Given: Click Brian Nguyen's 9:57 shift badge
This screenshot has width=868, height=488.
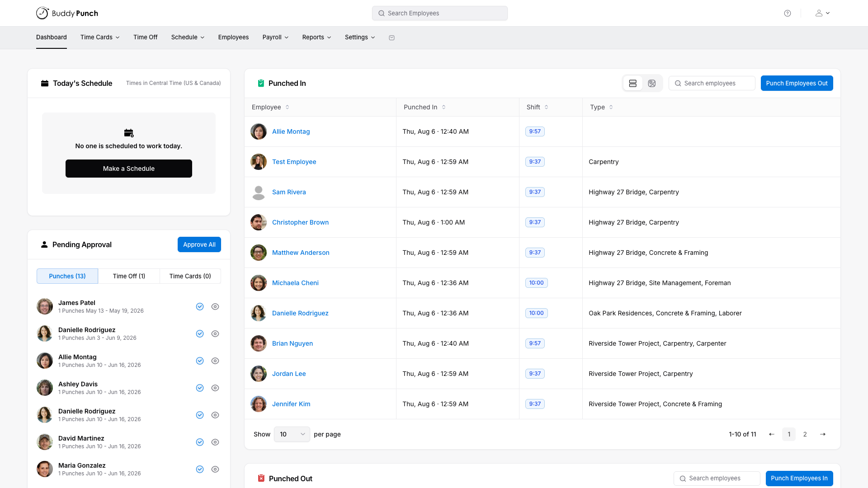Looking at the screenshot, I should 535,343.
